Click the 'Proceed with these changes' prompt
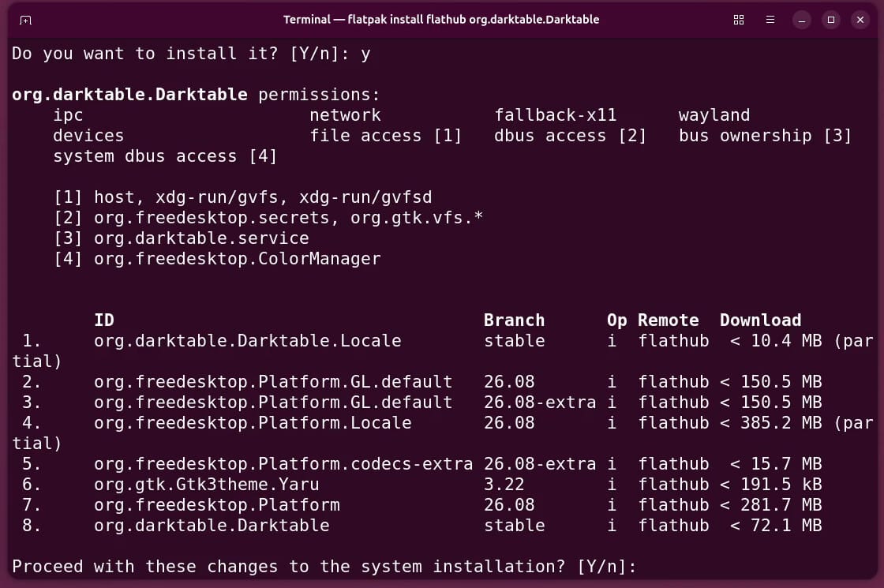This screenshot has width=884, height=588. (324, 567)
